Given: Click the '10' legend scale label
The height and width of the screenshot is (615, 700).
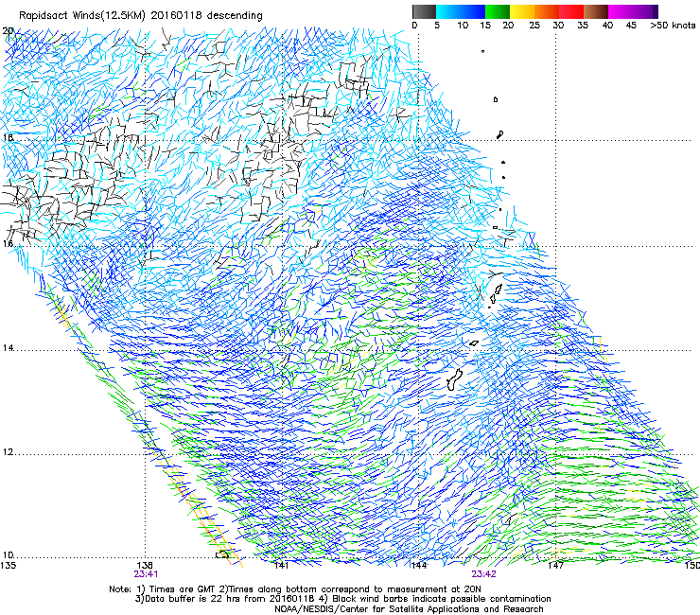Looking at the screenshot, I should (463, 26).
